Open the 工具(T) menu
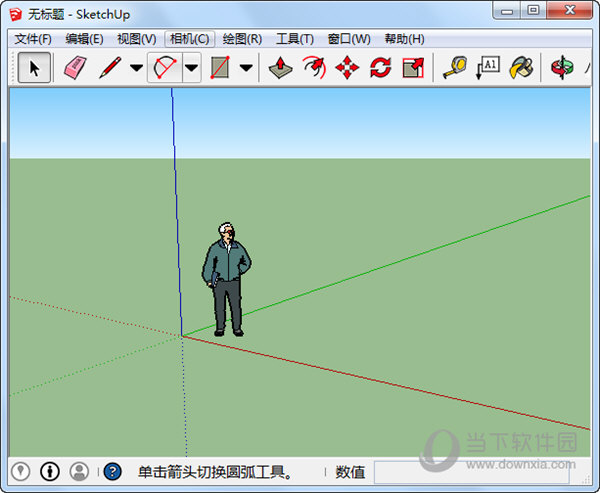The image size is (600, 493). (x=295, y=39)
